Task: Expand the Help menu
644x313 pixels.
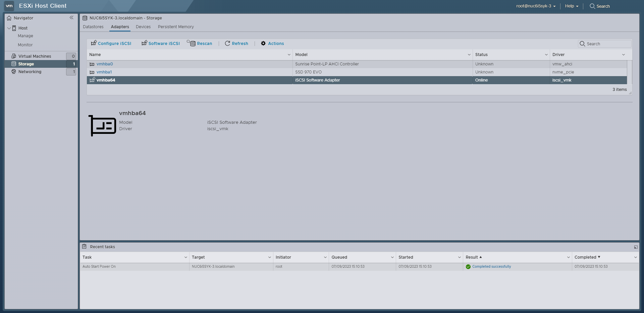Action: point(571,6)
